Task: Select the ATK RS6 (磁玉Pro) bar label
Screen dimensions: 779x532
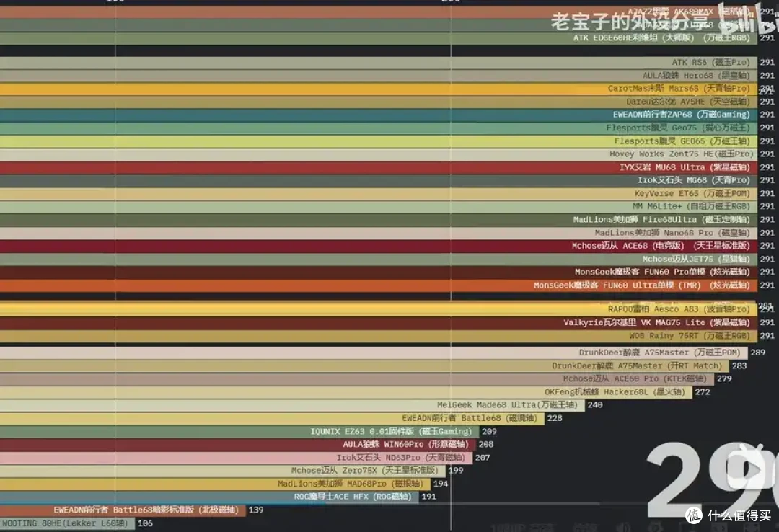Action: [710, 62]
